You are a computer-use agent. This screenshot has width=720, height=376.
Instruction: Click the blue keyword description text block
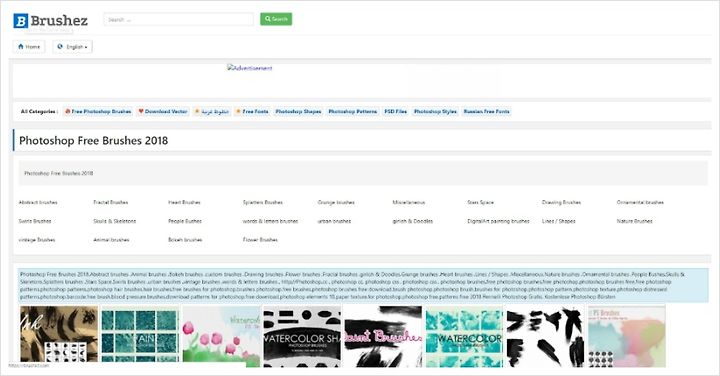coord(363,286)
